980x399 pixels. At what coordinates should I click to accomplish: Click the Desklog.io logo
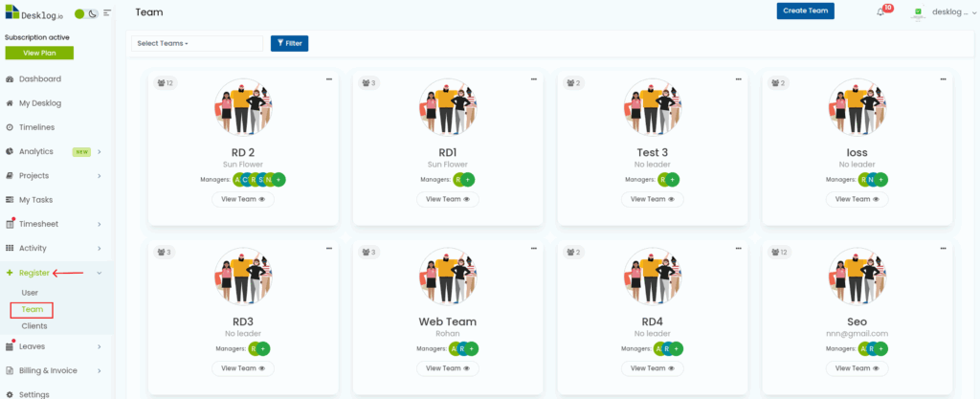[32, 12]
